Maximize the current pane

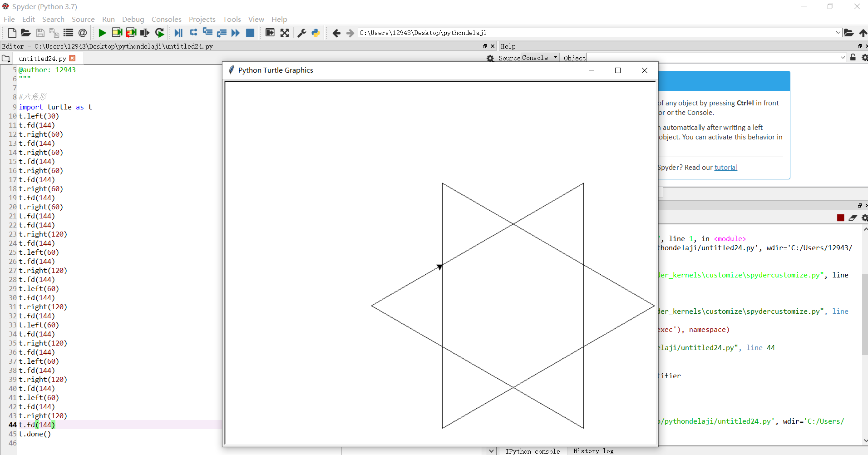tap(270, 33)
